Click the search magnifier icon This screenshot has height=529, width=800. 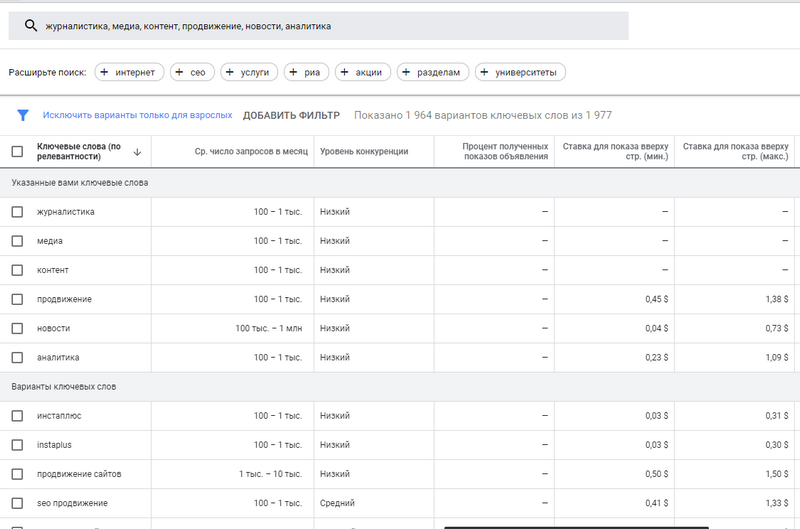coord(31,26)
